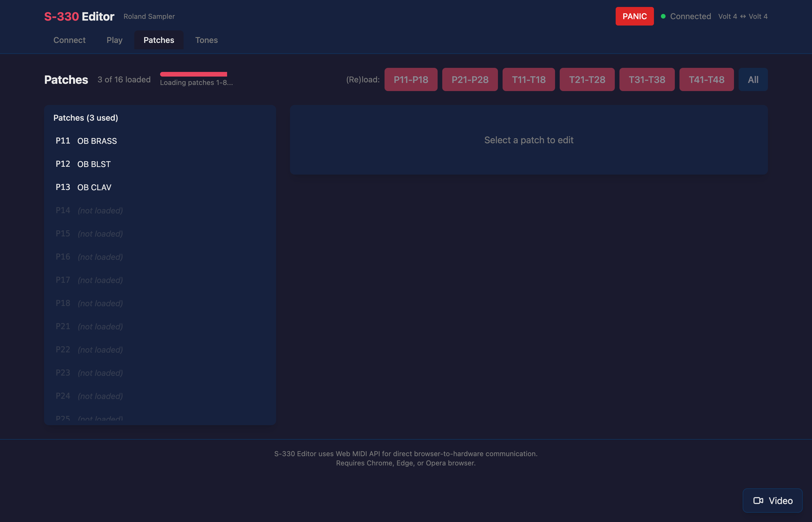Screen dimensions: 812x522
Task: Reload tones T21-T28
Action: (x=587, y=79)
